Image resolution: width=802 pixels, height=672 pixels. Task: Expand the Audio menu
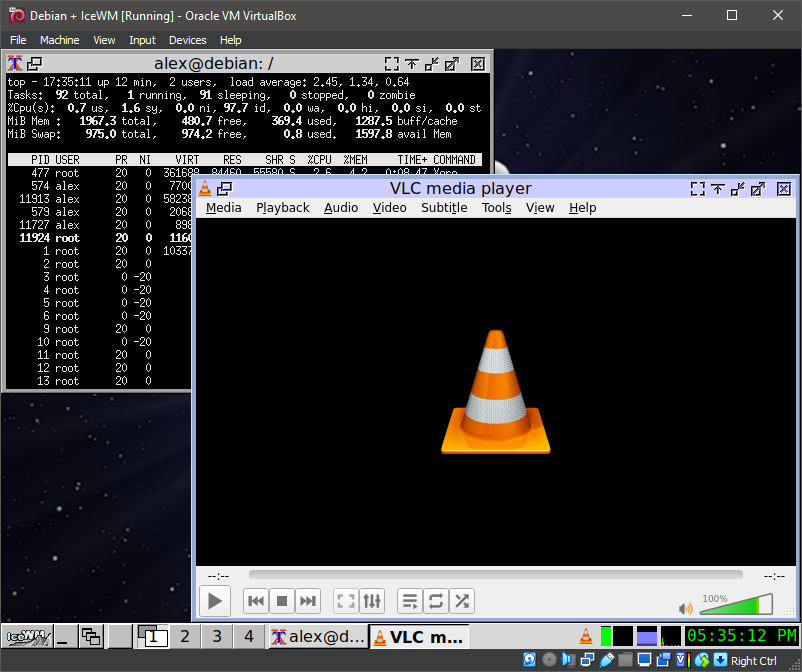[x=341, y=208]
